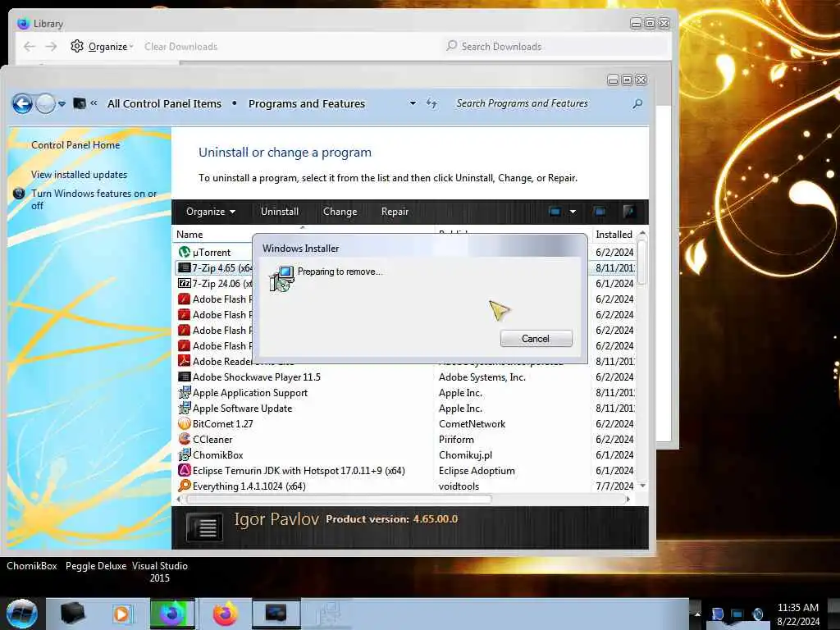Click the vertical scrollbar down arrow
The width and height of the screenshot is (840, 630).
point(643,486)
